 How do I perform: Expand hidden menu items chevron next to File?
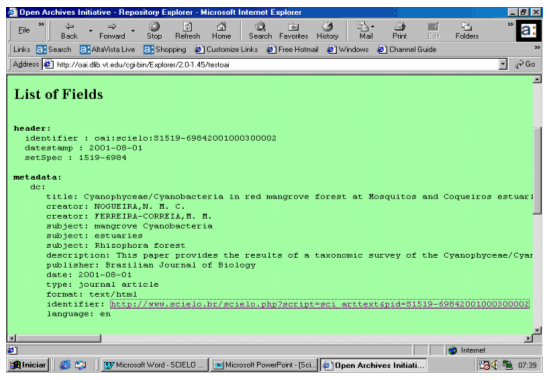[x=41, y=25]
